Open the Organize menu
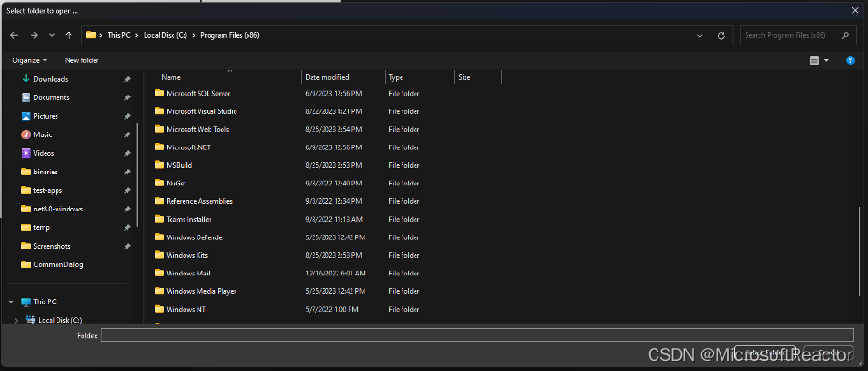The image size is (868, 371). (x=30, y=60)
